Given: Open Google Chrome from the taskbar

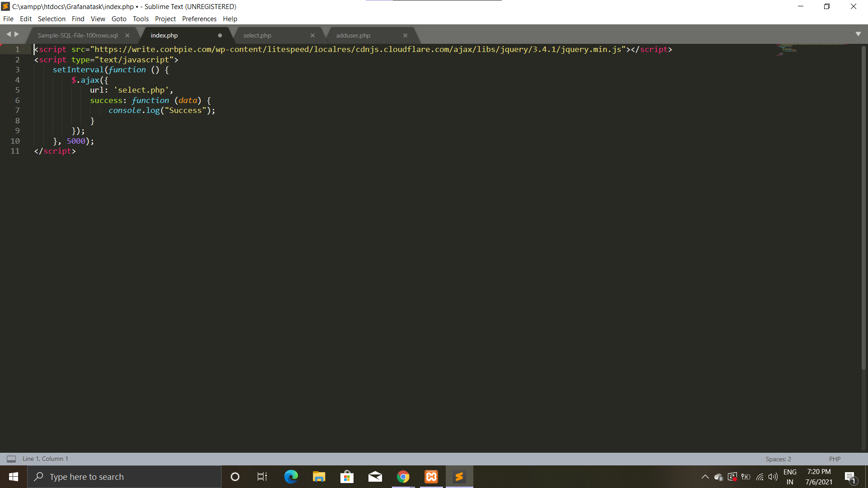Looking at the screenshot, I should pyautogui.click(x=403, y=477).
